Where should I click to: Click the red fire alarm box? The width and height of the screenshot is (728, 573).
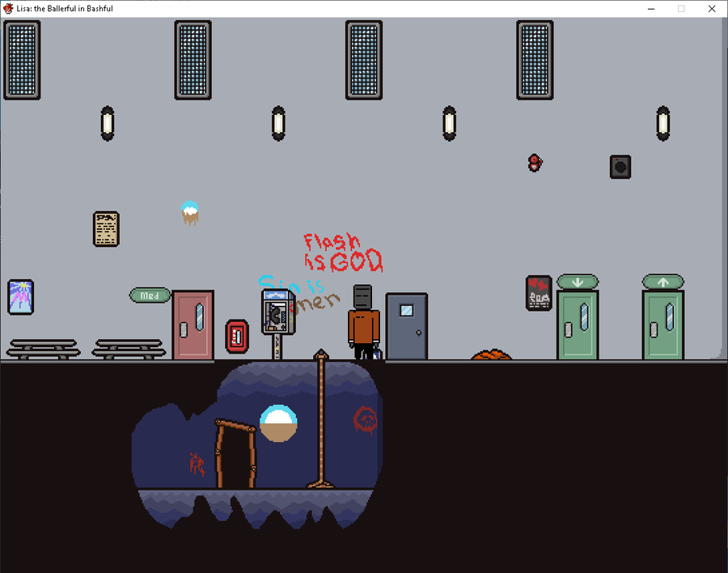(x=237, y=337)
